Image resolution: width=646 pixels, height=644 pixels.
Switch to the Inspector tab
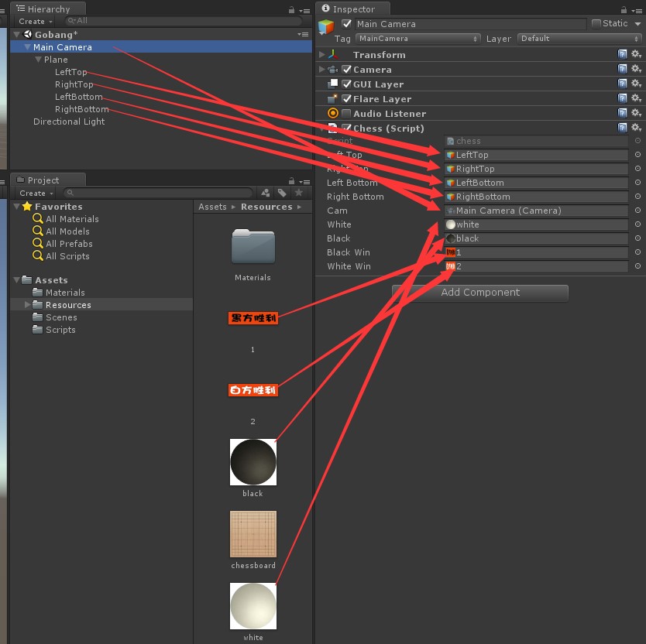pos(352,9)
